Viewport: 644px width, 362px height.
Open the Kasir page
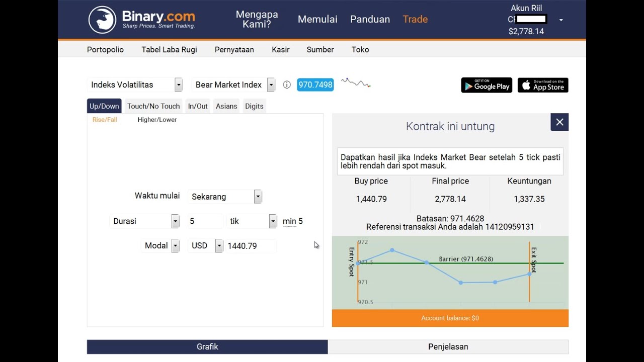coord(280,50)
